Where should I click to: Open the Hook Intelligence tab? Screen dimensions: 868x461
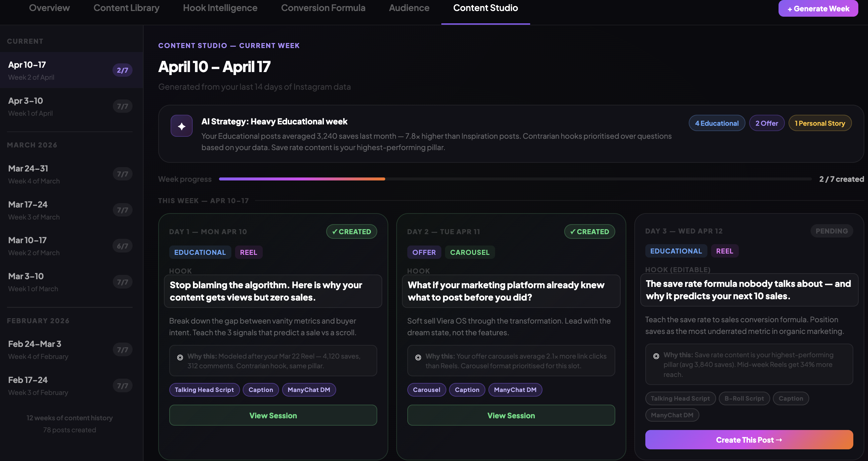pos(220,8)
